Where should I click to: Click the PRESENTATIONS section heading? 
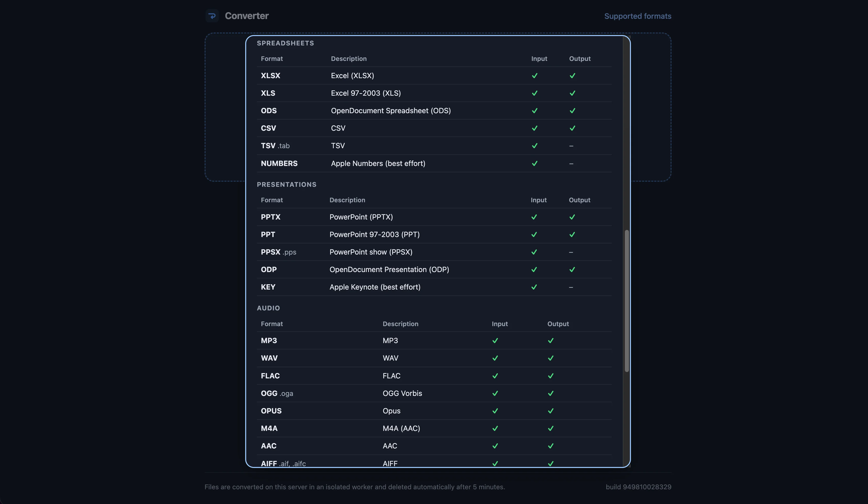click(x=286, y=185)
